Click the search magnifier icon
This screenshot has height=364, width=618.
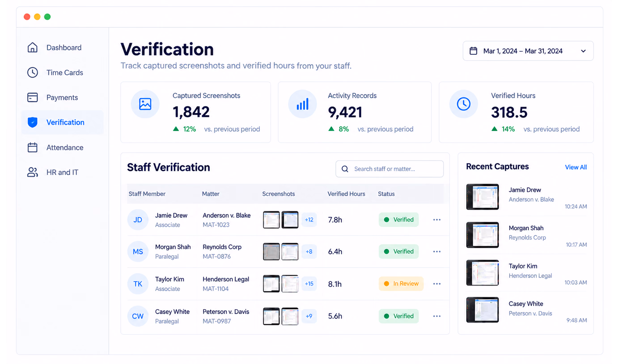pos(345,169)
